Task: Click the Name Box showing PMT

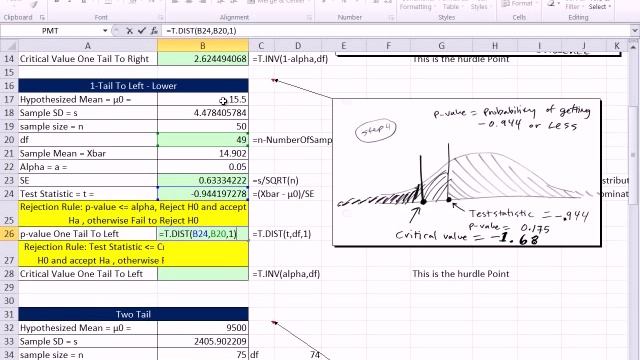Action: [x=50, y=31]
